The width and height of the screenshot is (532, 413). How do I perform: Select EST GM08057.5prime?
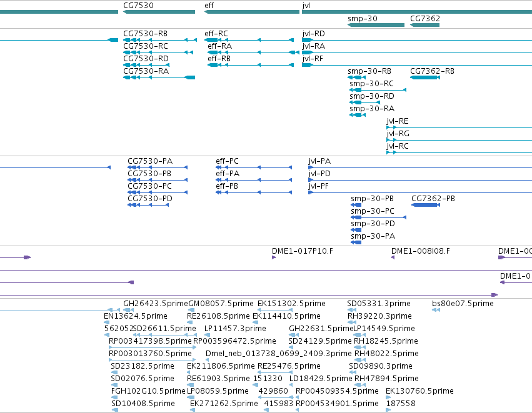[191, 310]
